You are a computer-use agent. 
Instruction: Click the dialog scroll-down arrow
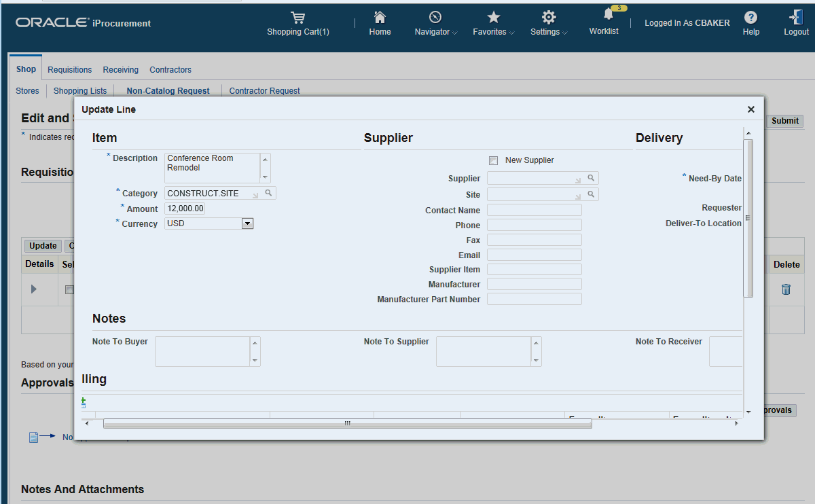click(748, 412)
